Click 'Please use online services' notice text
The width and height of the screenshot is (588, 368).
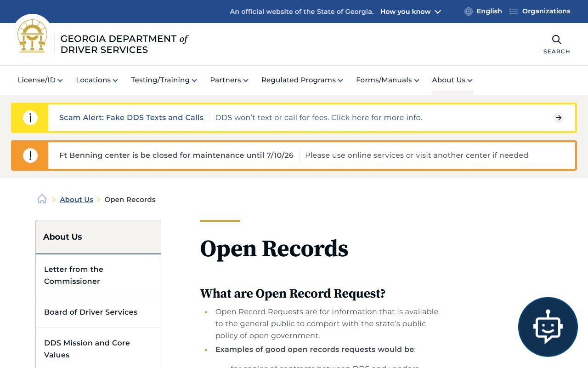(417, 155)
